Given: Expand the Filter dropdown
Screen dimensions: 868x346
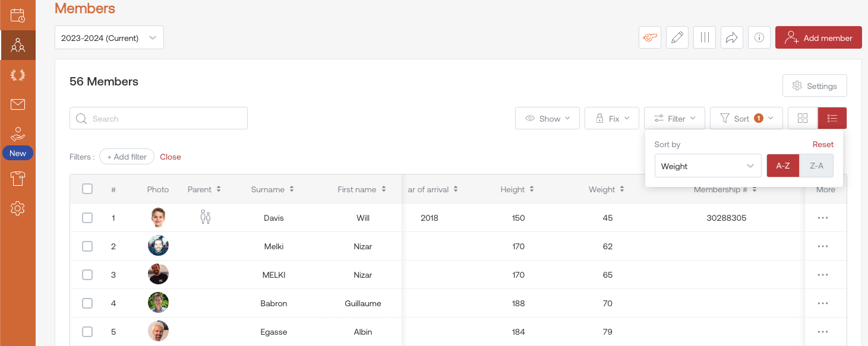Looking at the screenshot, I should (x=674, y=118).
